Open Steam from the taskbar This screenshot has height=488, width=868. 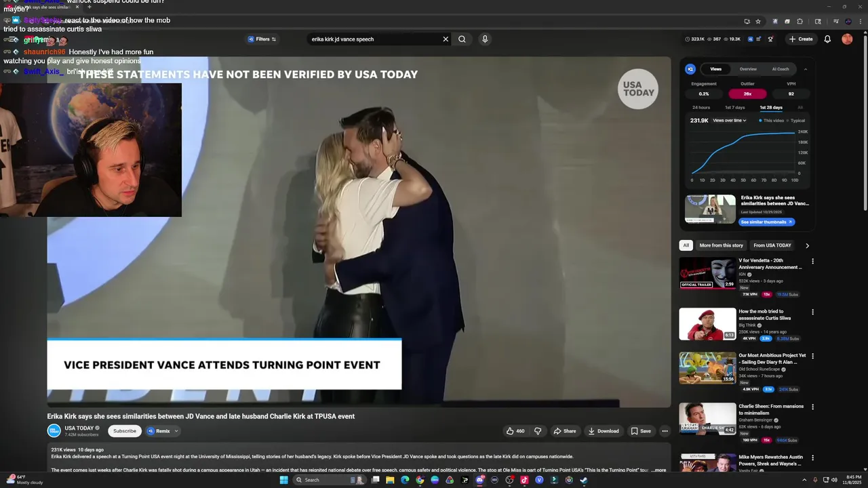(x=584, y=480)
